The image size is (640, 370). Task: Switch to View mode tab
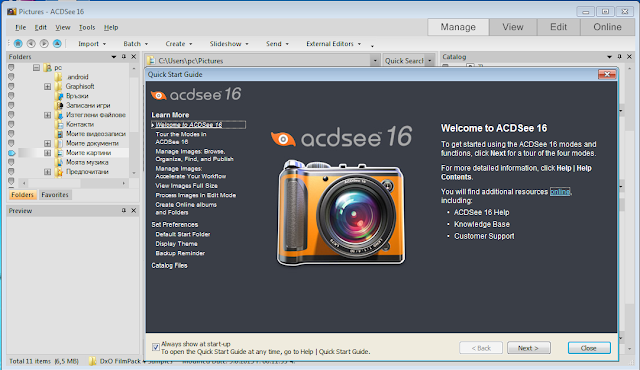(x=513, y=27)
